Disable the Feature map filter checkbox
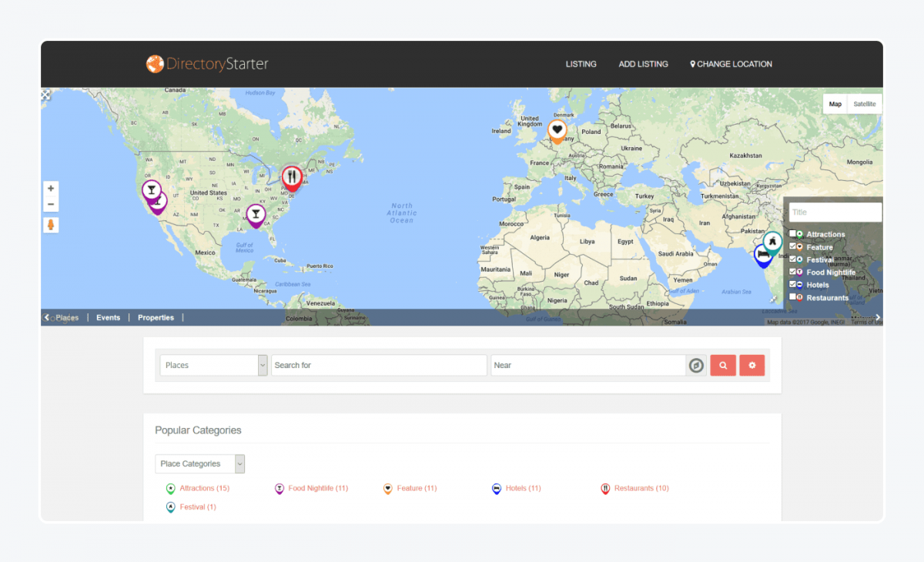This screenshot has height=562, width=924. click(x=794, y=246)
